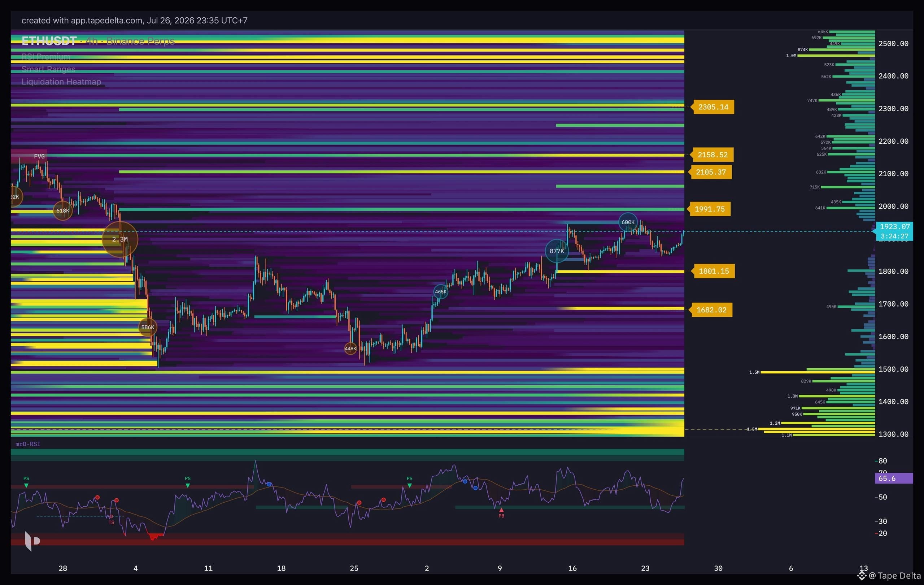Click the 715K volume profile label
924x585 pixels.
(814, 187)
